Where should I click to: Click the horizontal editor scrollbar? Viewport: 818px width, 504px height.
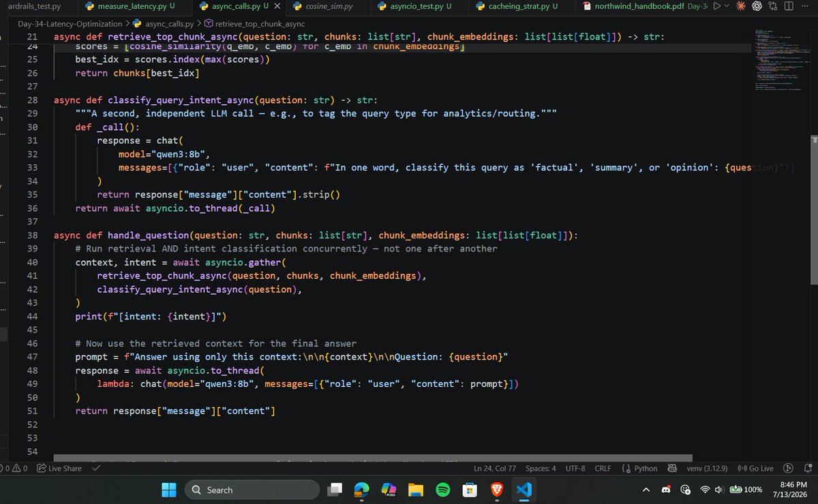(x=373, y=458)
